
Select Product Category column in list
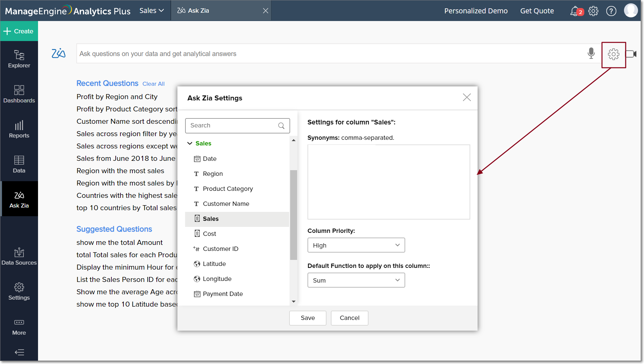(x=228, y=189)
